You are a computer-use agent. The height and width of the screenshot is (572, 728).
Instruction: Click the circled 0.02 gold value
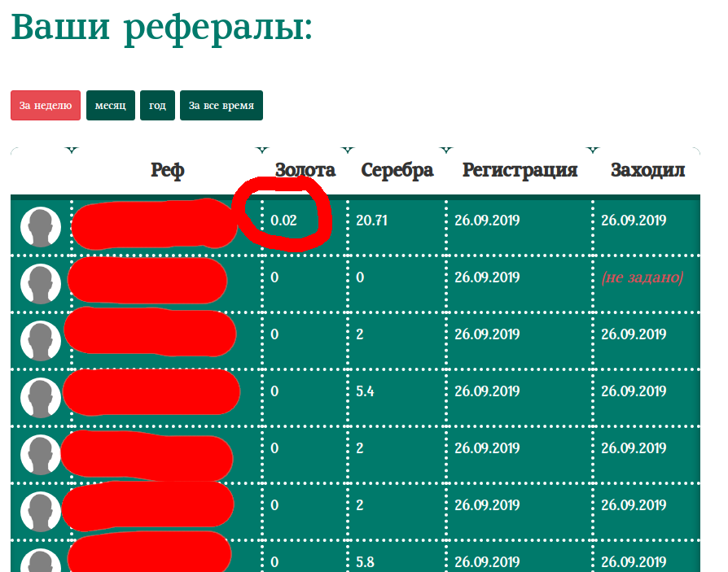pos(284,221)
